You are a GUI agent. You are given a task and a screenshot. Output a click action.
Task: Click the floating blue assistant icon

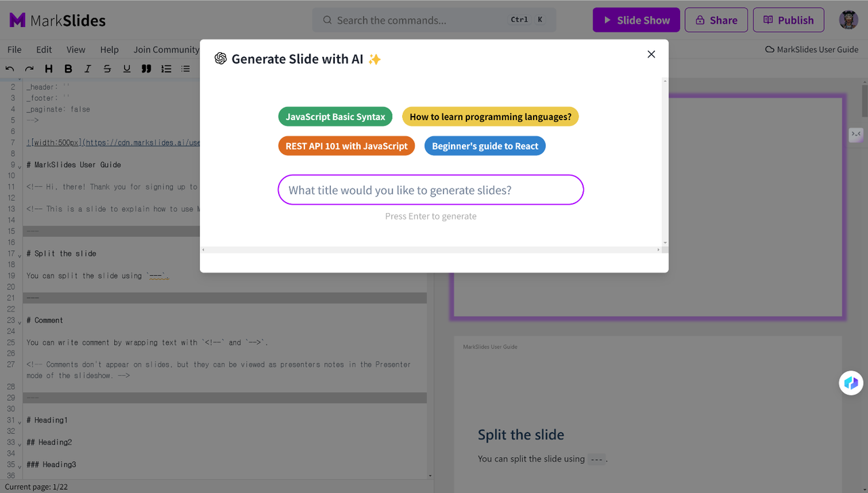[851, 383]
